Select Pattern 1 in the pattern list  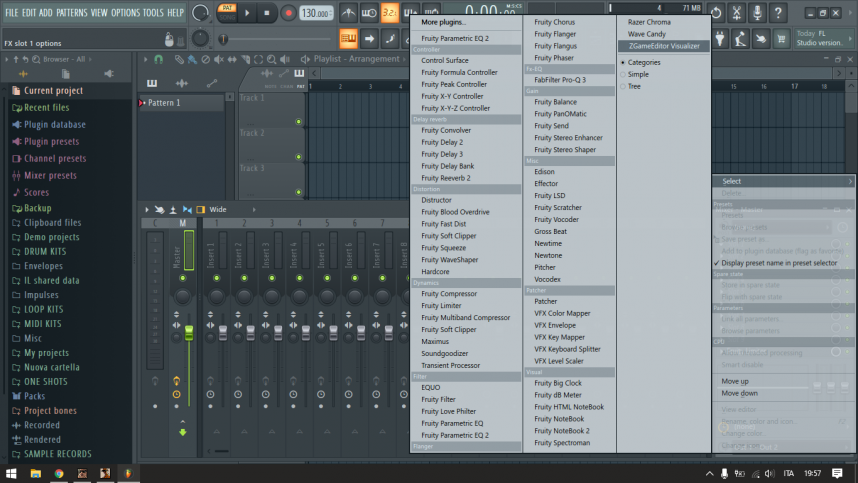[181, 103]
